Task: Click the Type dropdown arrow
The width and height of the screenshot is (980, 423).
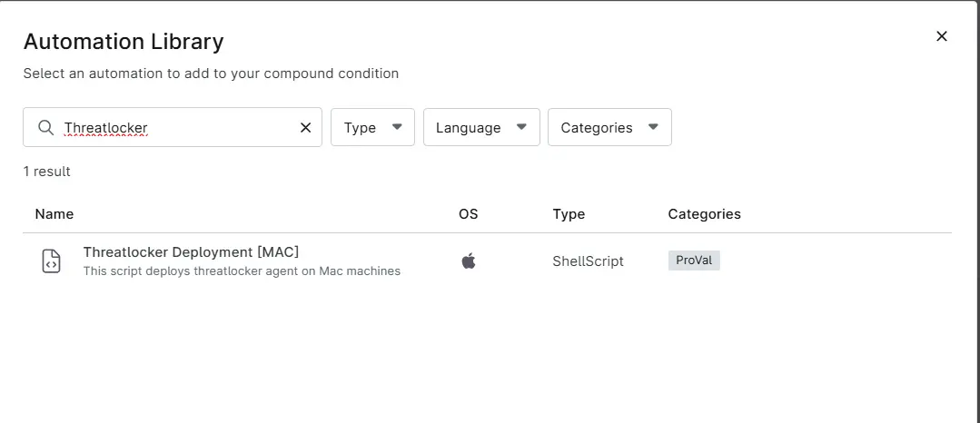Action: coord(397,127)
